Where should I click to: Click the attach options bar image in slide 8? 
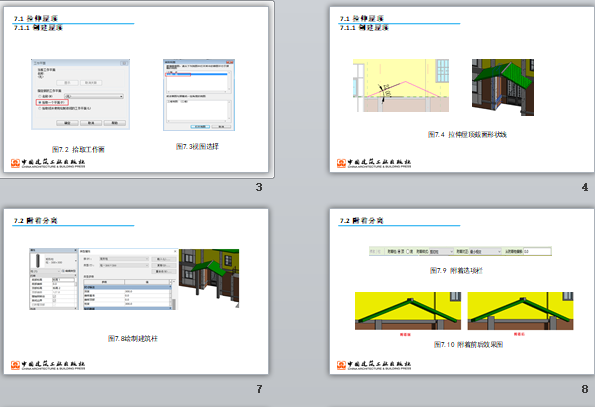coord(460,251)
